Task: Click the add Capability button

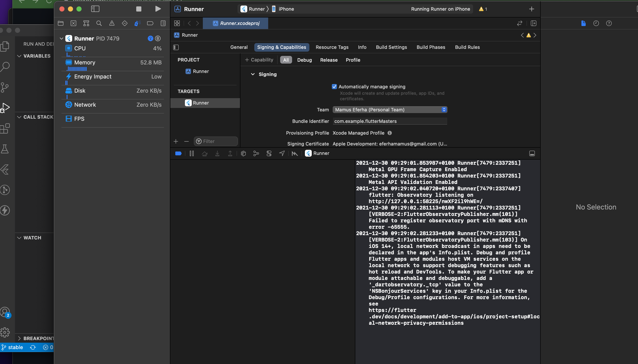Action: click(x=259, y=60)
